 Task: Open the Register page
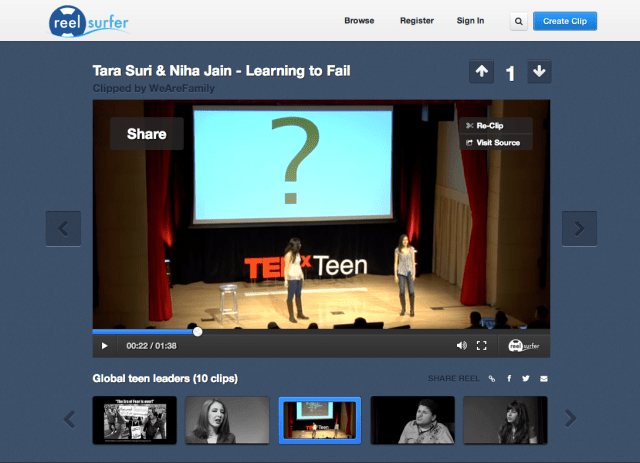[x=417, y=21]
